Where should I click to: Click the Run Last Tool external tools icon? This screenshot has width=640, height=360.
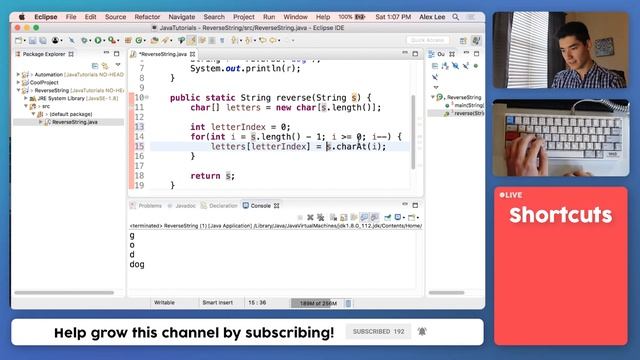tap(111, 40)
